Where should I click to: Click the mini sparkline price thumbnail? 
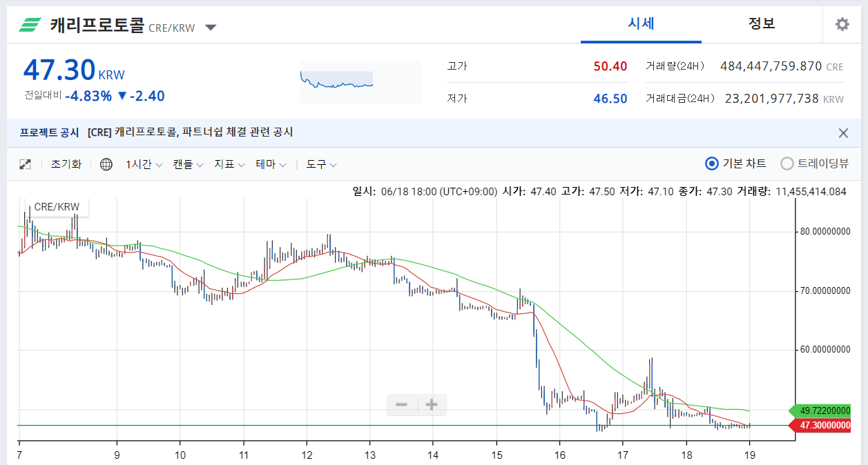pos(360,81)
